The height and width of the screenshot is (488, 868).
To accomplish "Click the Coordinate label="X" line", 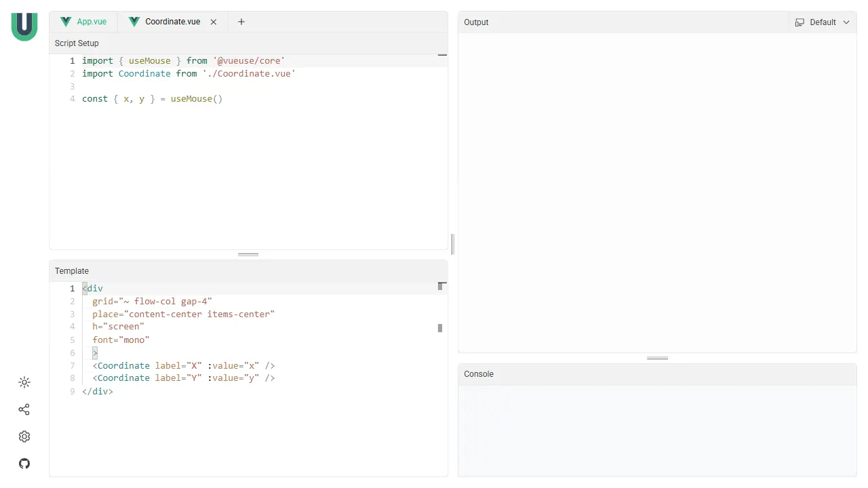I will (183, 365).
